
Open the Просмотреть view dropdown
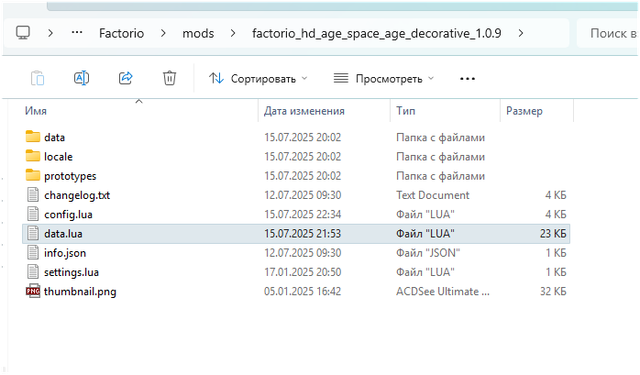(384, 78)
